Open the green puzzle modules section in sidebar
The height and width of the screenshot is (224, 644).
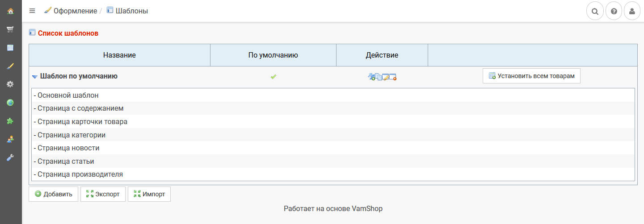tap(10, 121)
